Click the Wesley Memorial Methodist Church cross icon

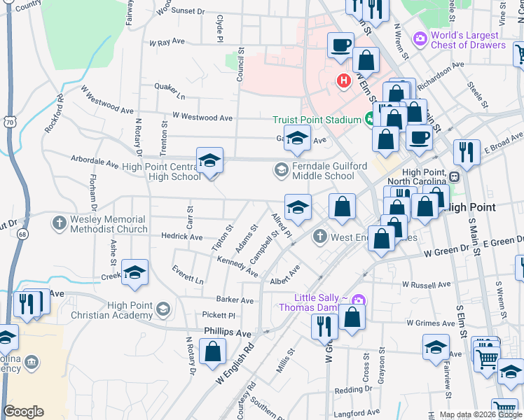pos(60,223)
